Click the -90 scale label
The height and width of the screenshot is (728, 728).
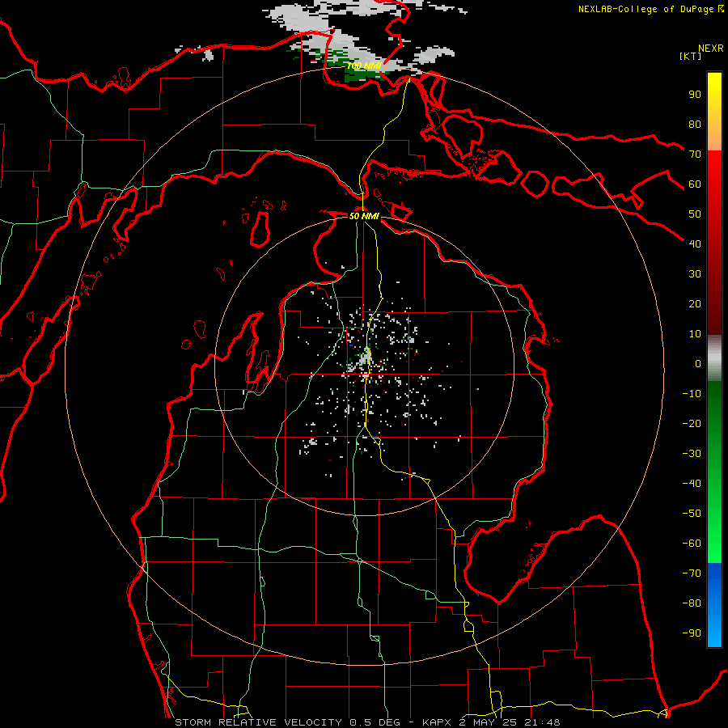click(692, 633)
